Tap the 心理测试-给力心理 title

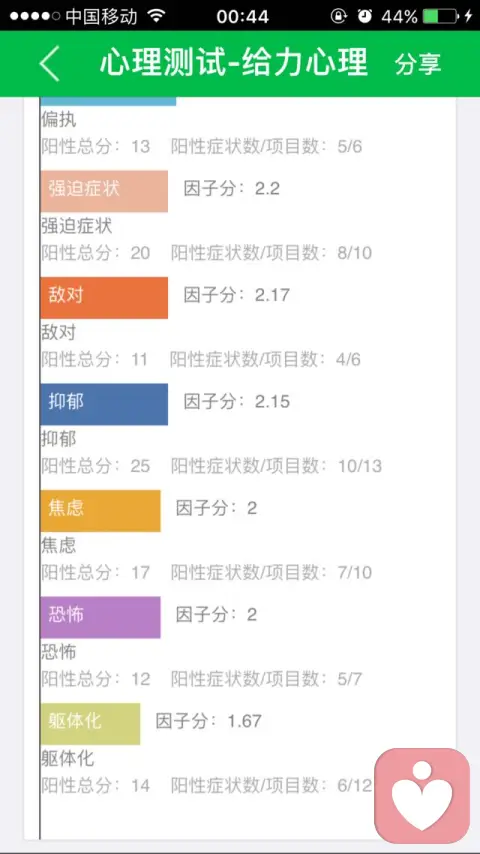(234, 63)
